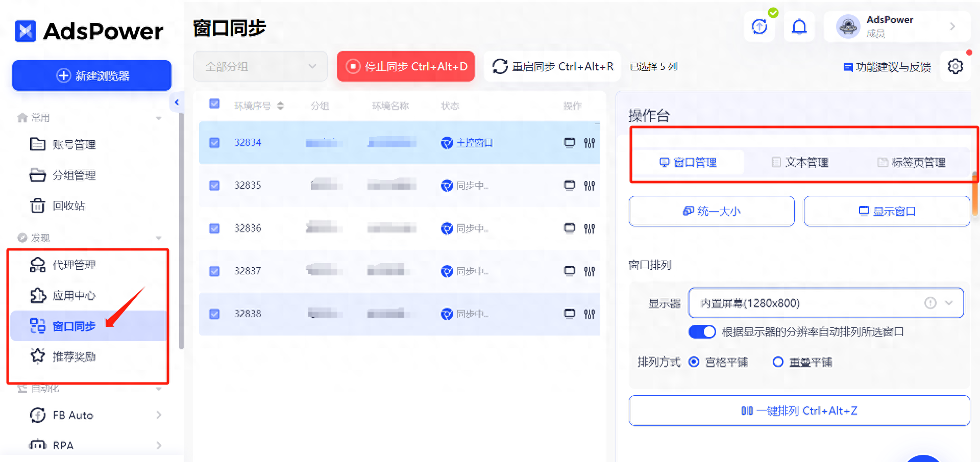This screenshot has height=462, width=980.
Task: Open the sliders settings icon on row 32835
Action: click(589, 186)
